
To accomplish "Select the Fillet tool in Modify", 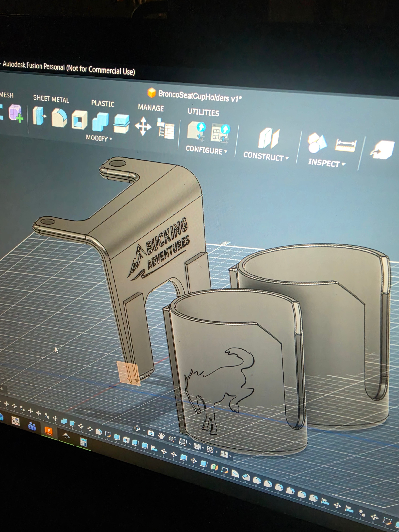I will click(x=59, y=118).
